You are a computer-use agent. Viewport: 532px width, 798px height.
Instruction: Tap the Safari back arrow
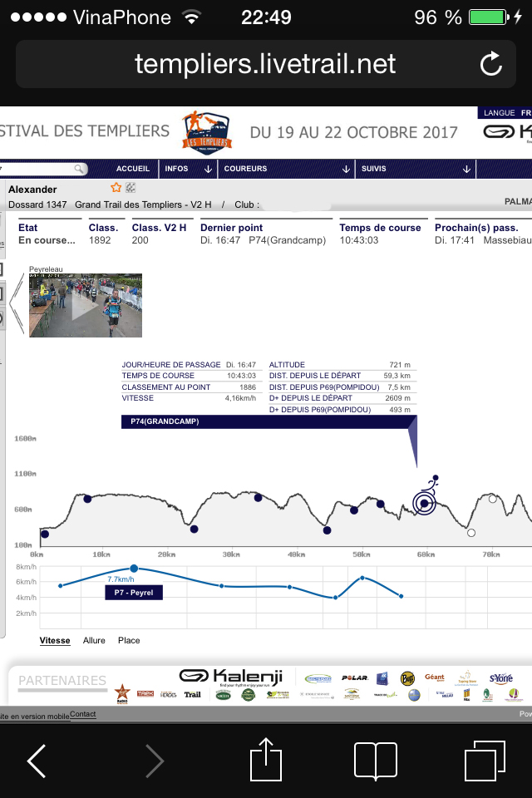click(x=37, y=760)
